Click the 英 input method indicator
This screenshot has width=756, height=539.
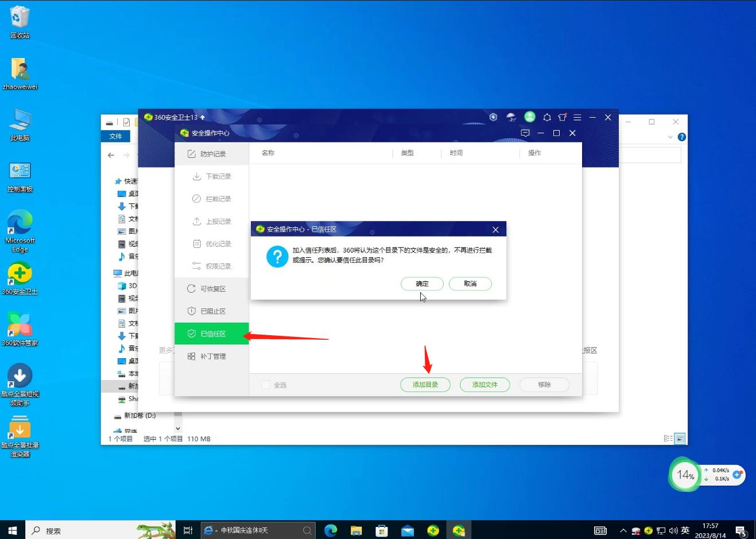click(685, 530)
